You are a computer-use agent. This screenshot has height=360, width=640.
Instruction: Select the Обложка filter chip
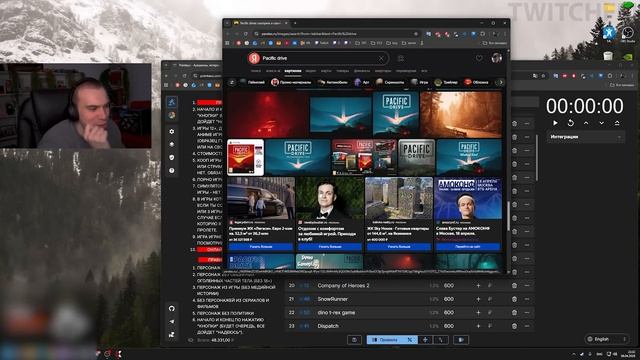(x=476, y=82)
